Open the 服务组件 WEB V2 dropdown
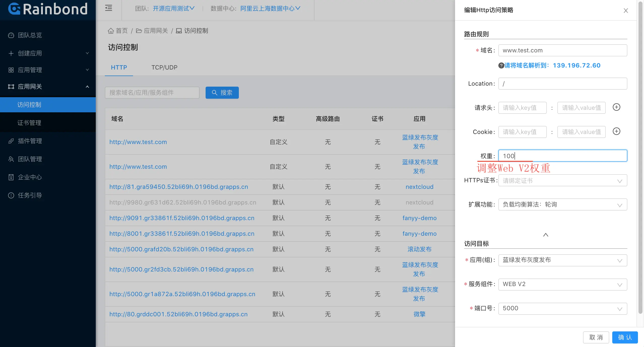This screenshot has height=347, width=644. pos(562,284)
